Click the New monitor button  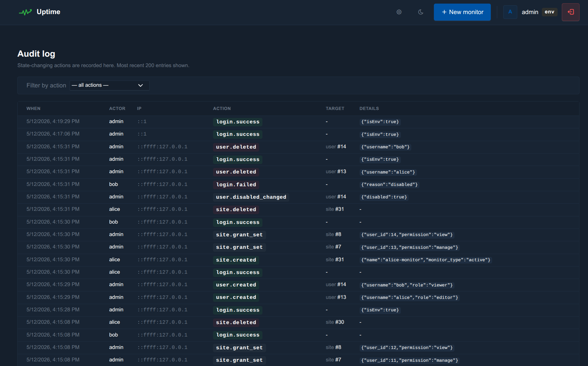point(462,12)
